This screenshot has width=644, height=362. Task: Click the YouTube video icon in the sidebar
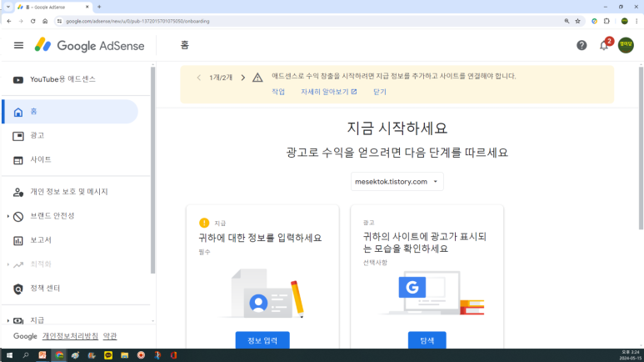(x=18, y=80)
